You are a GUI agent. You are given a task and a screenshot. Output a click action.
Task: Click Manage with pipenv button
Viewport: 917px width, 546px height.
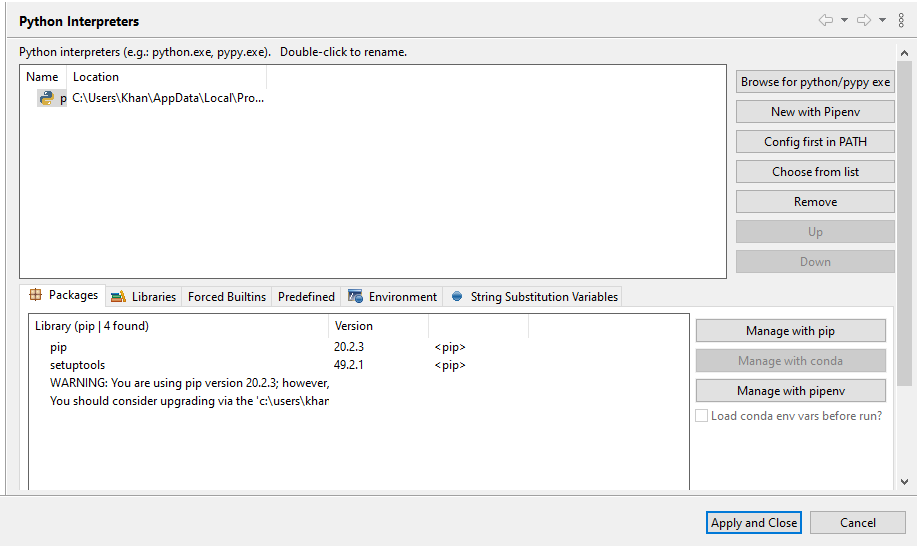791,391
